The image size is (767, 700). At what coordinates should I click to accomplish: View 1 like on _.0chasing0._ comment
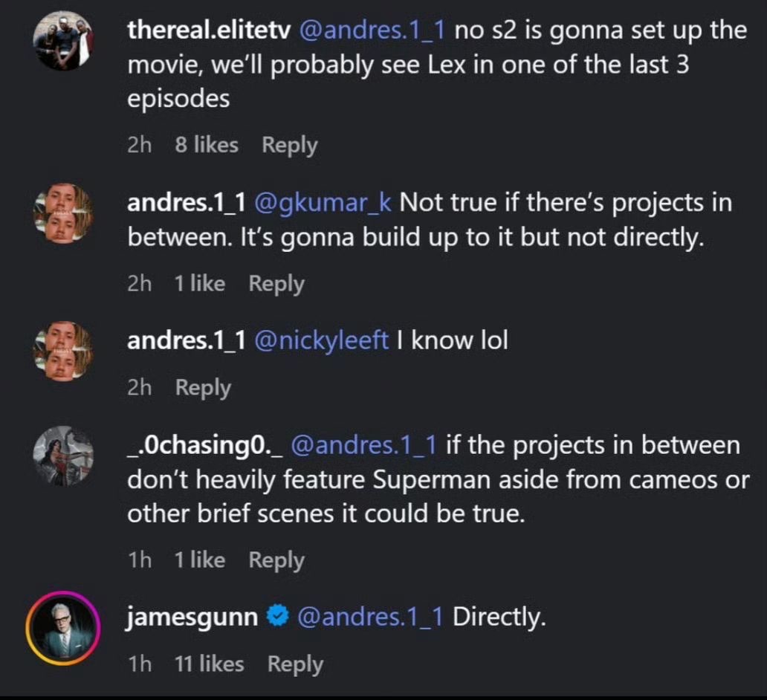pos(200,560)
